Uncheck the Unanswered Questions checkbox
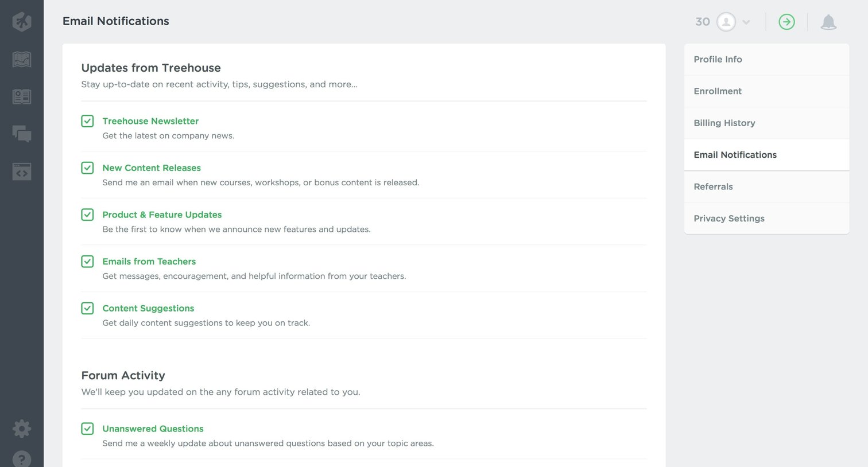868x467 pixels. [87, 429]
